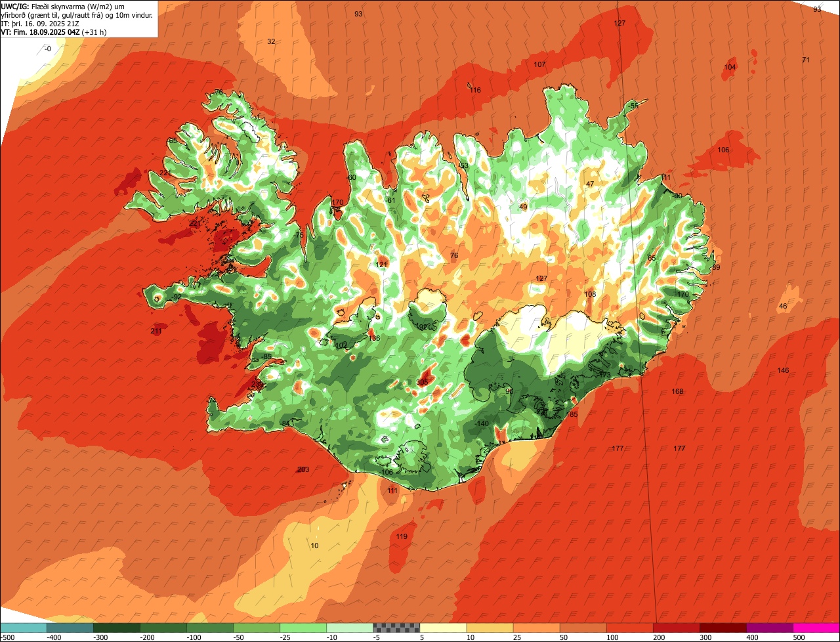840x642 pixels.
Task: Click the map value "185" near the southeast coast
Action: pyautogui.click(x=572, y=414)
